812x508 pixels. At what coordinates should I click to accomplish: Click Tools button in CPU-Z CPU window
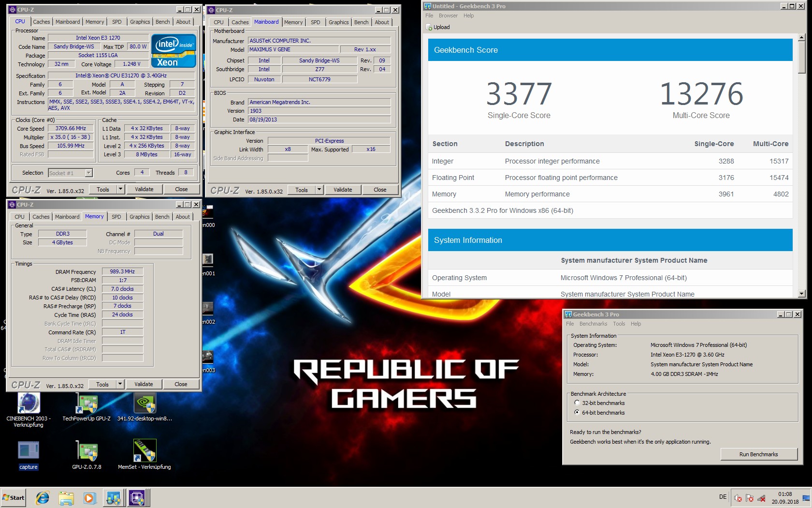pos(103,189)
